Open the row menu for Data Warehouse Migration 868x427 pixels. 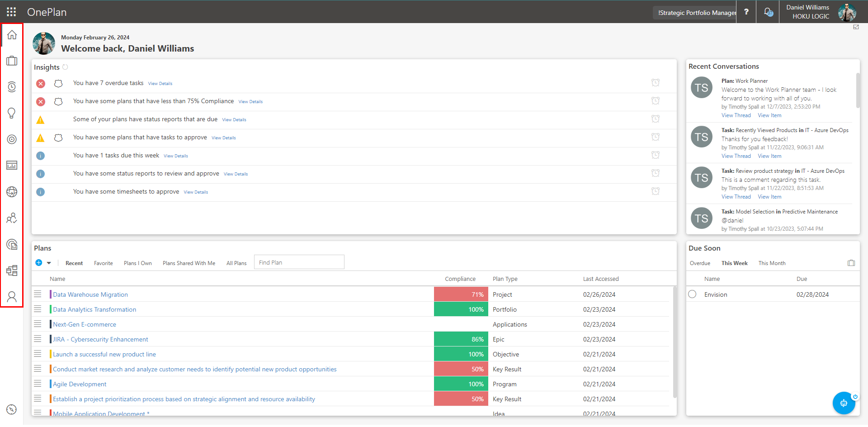point(38,294)
